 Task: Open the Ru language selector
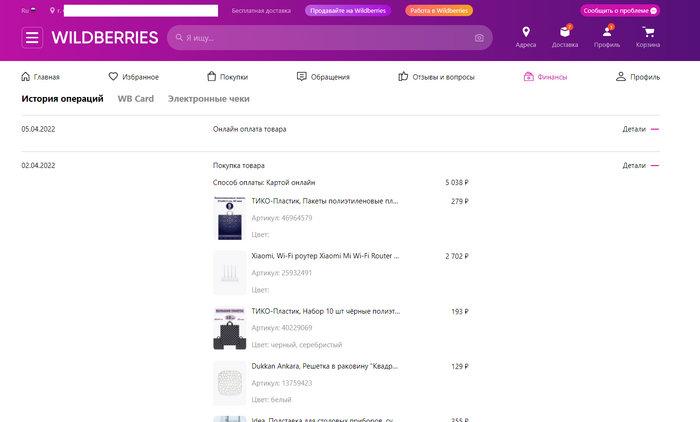pos(29,10)
